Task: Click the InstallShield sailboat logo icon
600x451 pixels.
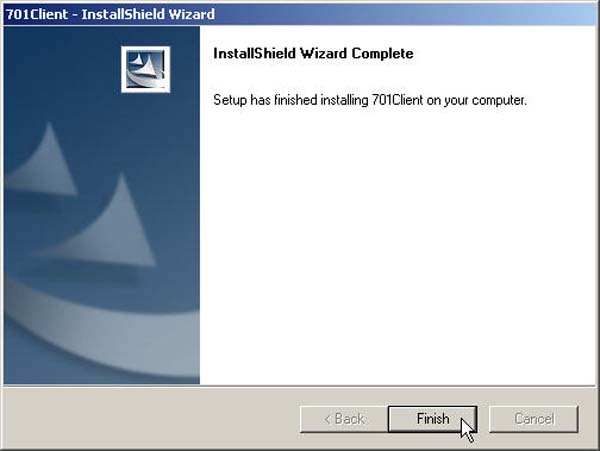Action: pyautogui.click(x=145, y=69)
